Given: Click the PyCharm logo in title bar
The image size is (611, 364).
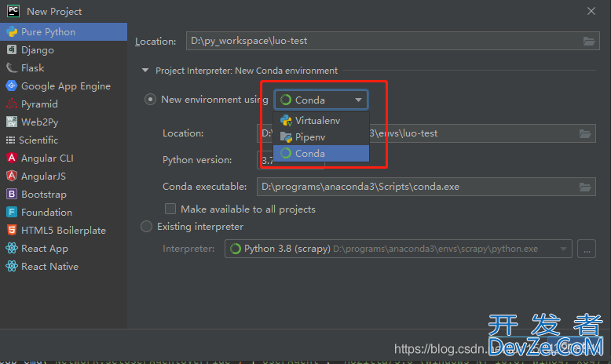Looking at the screenshot, I should pyautogui.click(x=13, y=11).
